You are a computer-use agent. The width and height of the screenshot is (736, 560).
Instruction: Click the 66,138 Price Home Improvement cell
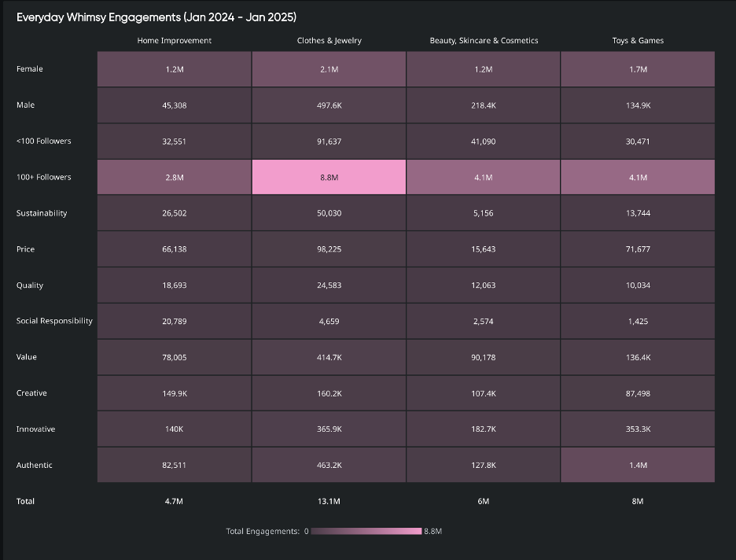174,249
